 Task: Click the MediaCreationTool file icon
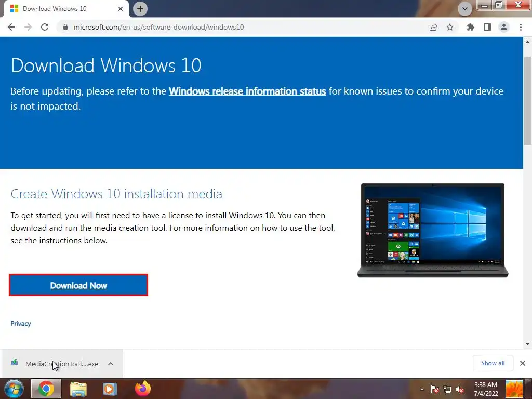click(14, 363)
